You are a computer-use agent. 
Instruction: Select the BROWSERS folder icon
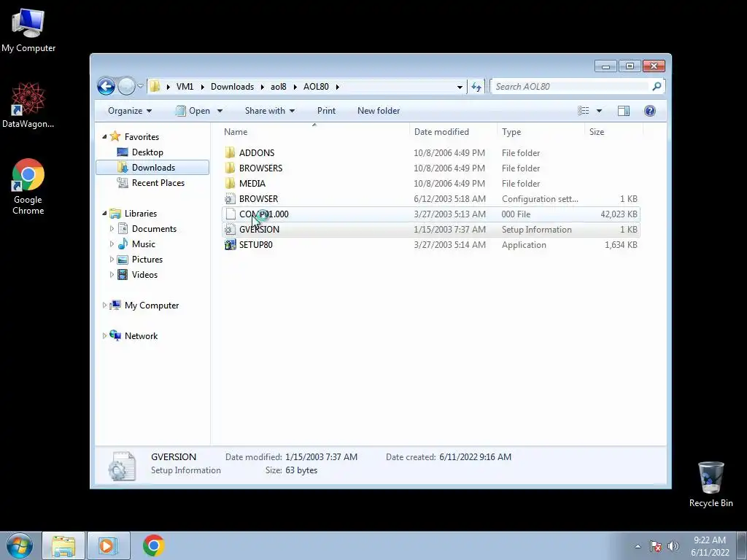coord(230,168)
